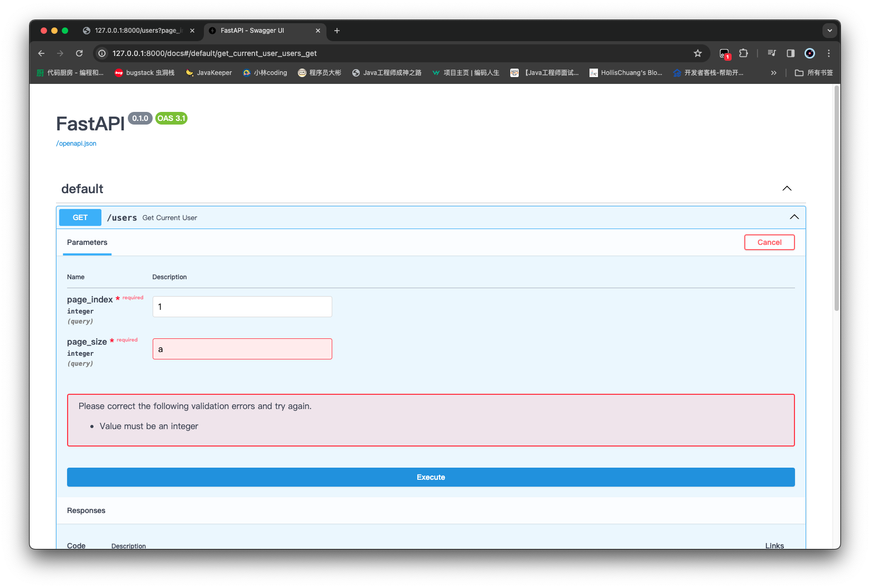Image resolution: width=870 pixels, height=588 pixels.
Task: Open the media controls toolbar icon
Action: [772, 53]
